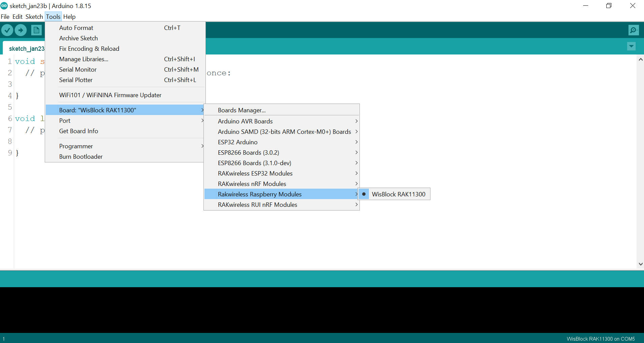644x343 pixels.
Task: Click the "void" keyword on line 6
Action: (25, 119)
